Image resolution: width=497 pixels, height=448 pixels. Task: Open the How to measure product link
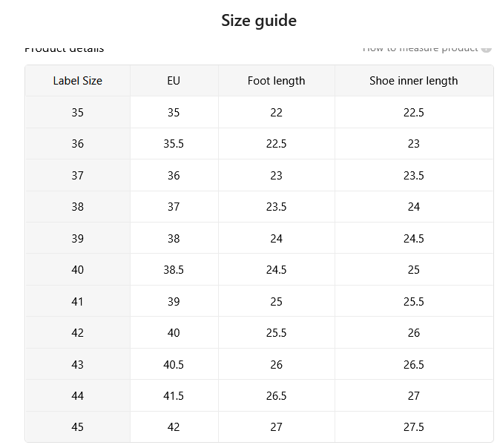point(420,49)
